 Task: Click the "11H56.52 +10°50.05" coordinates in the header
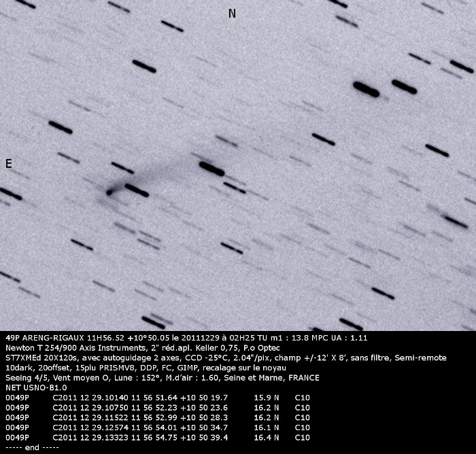point(128,338)
